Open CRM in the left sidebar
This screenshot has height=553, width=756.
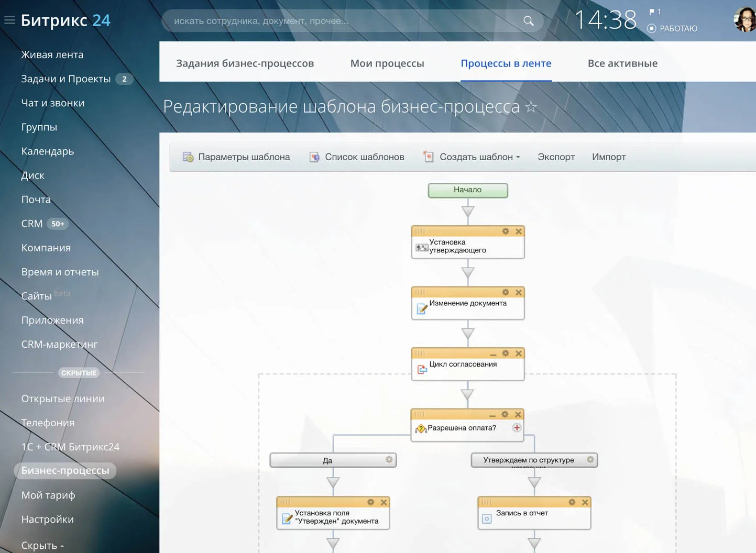[x=32, y=224]
